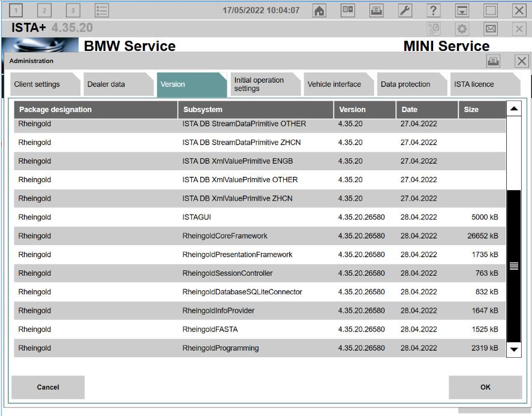Select ISTA DB StreamDataPrimitive OTHER row
The height and width of the screenshot is (416, 532).
click(260, 125)
